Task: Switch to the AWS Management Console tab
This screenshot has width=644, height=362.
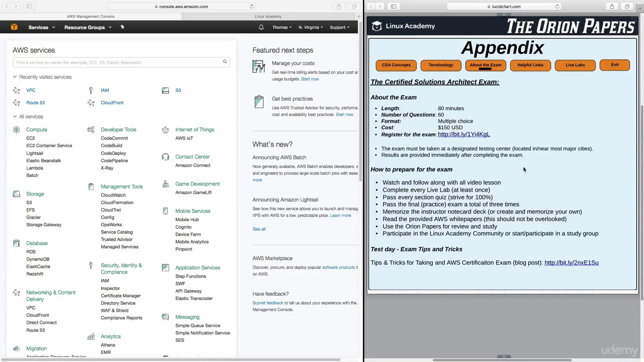Action: [x=91, y=16]
